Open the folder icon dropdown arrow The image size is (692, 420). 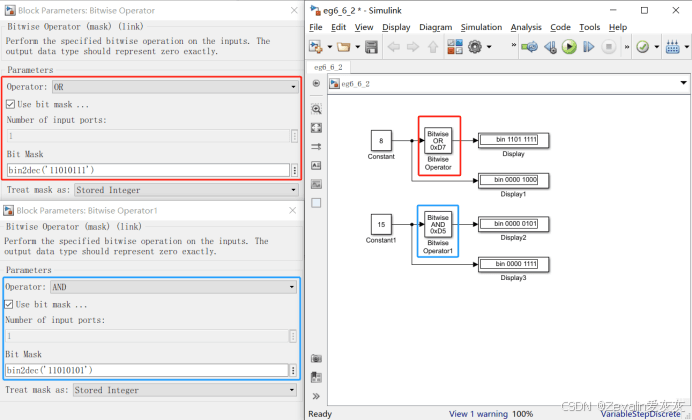[x=357, y=47]
